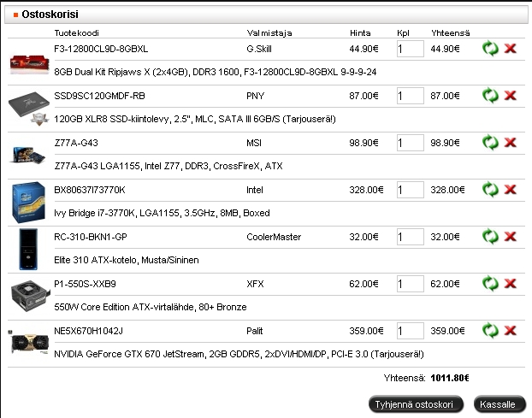Refresh the Palit GTX 670 row

[490, 330]
